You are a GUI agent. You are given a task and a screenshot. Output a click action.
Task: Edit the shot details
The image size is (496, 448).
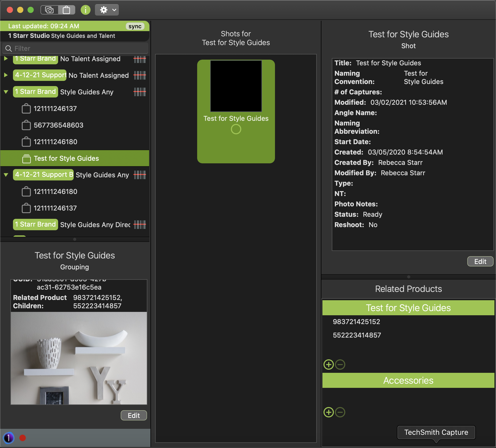click(480, 262)
